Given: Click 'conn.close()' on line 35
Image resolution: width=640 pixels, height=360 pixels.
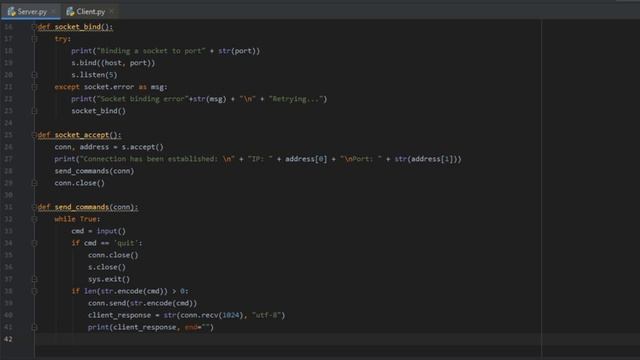Looking at the screenshot, I should 113,255.
